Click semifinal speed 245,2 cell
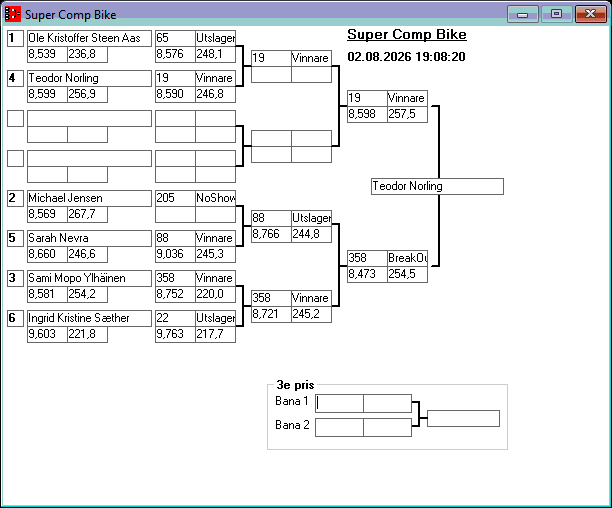 [311, 314]
